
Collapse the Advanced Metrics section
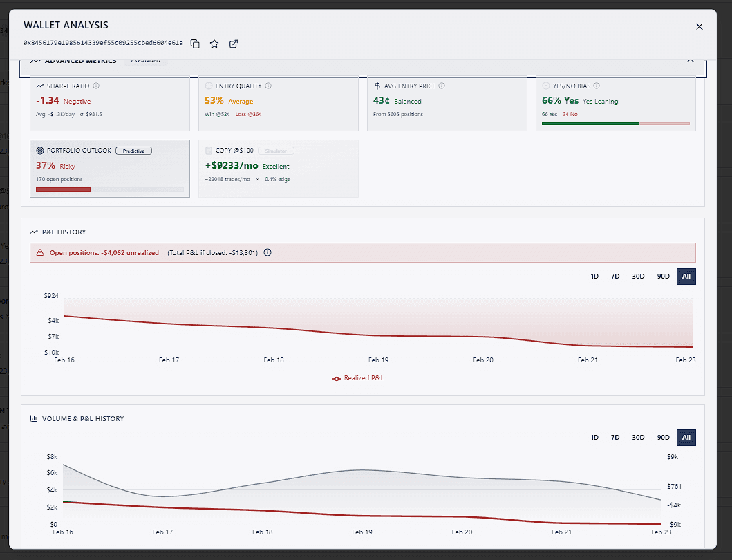[690, 60]
